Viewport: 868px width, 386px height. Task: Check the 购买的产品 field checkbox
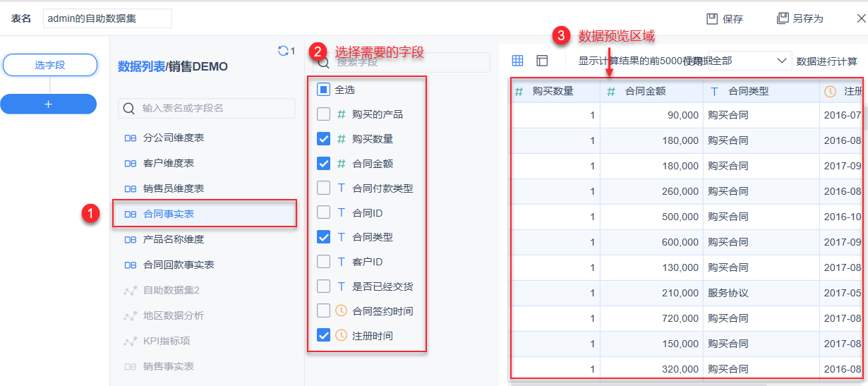(x=324, y=114)
